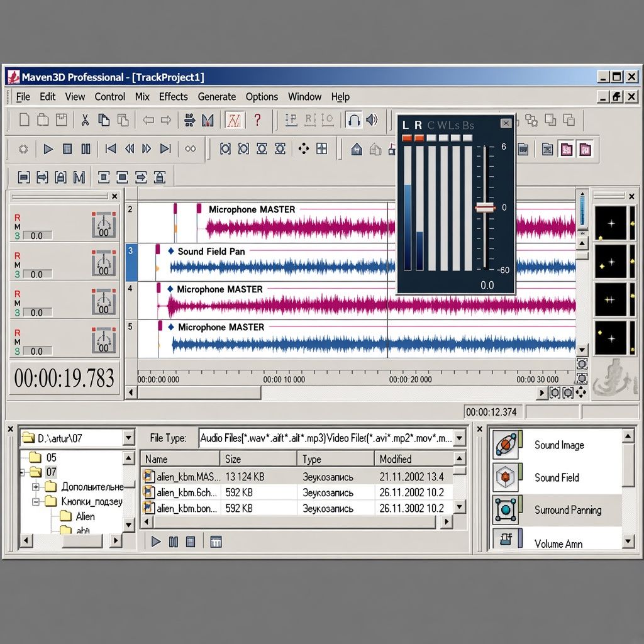Screen dimensions: 644x644
Task: Click the grid layout icon in toolbar
Action: click(x=321, y=148)
